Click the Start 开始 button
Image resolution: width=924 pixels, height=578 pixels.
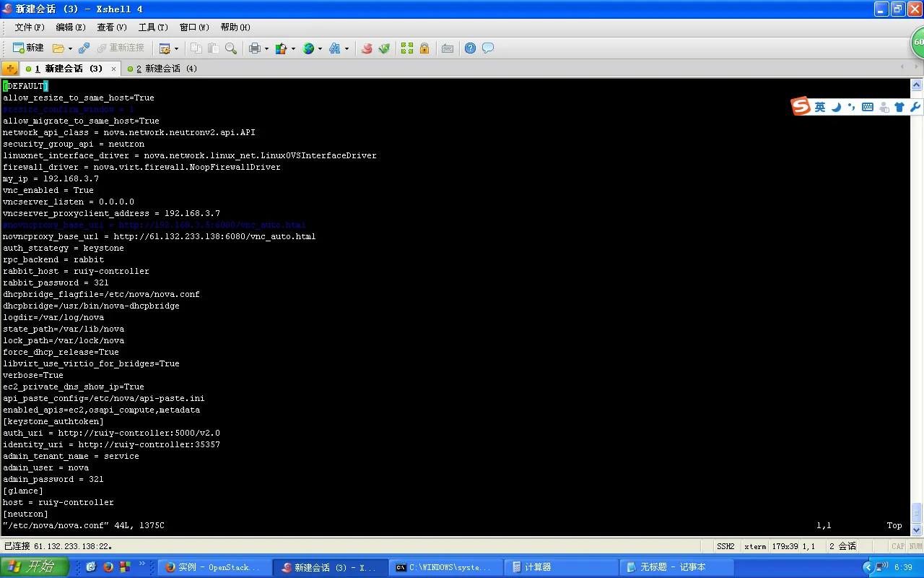(34, 567)
